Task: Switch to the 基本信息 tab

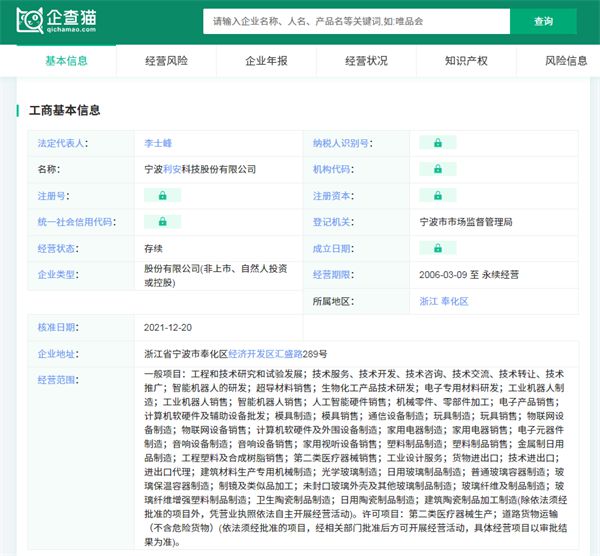Action: 66,61
